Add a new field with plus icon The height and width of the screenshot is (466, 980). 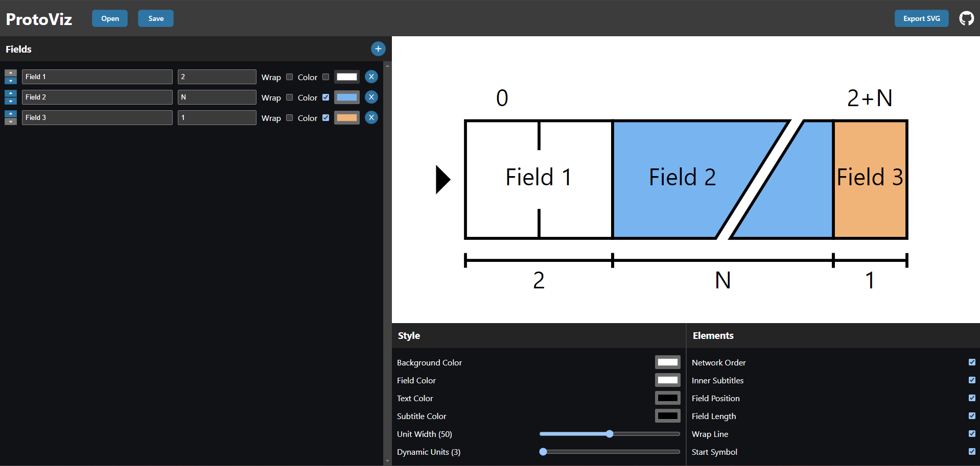[378, 49]
